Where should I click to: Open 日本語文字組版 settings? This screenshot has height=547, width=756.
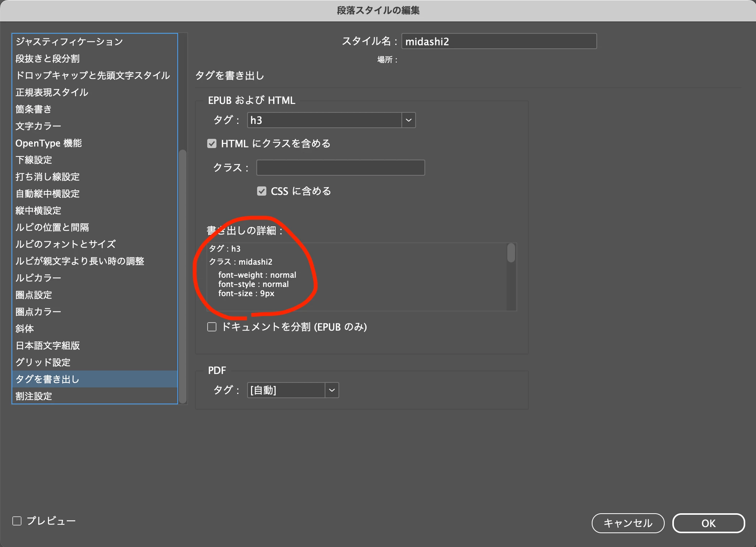[48, 346]
